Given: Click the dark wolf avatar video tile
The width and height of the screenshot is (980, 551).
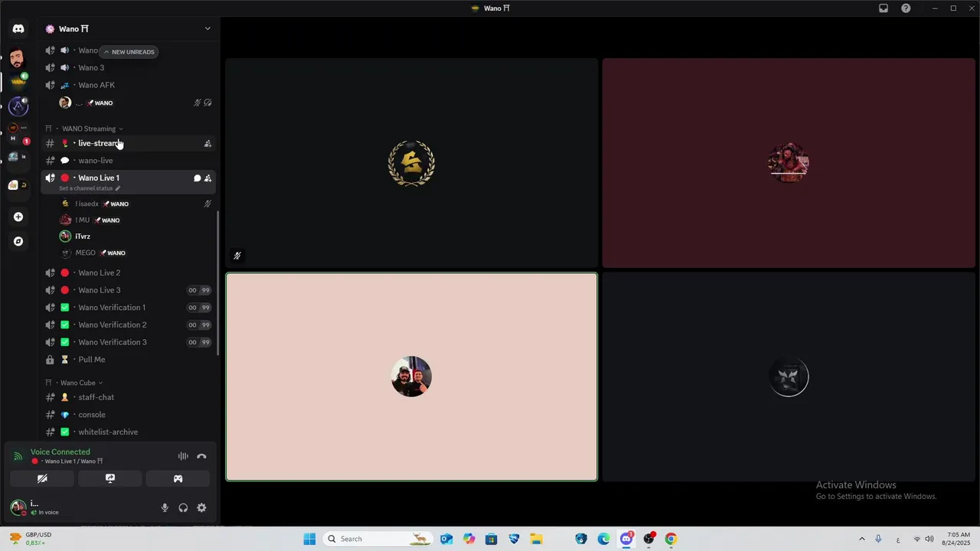Looking at the screenshot, I should [789, 377].
